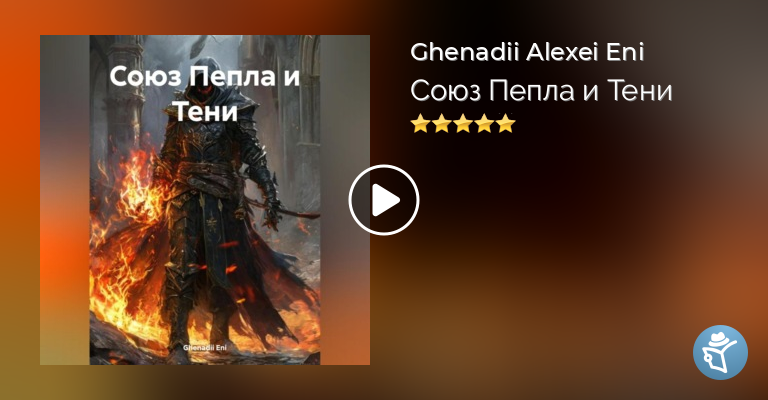
Task: Open the reader-with-hat logo badge
Action: coord(720,352)
